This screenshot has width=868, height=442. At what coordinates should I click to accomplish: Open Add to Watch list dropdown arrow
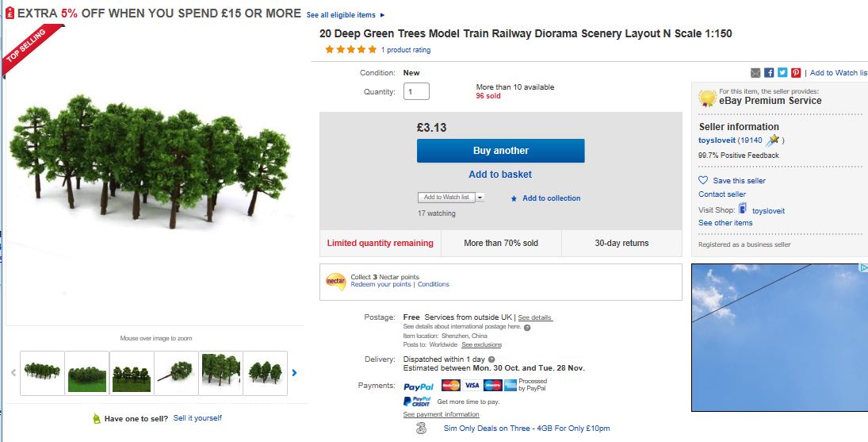coord(480,198)
